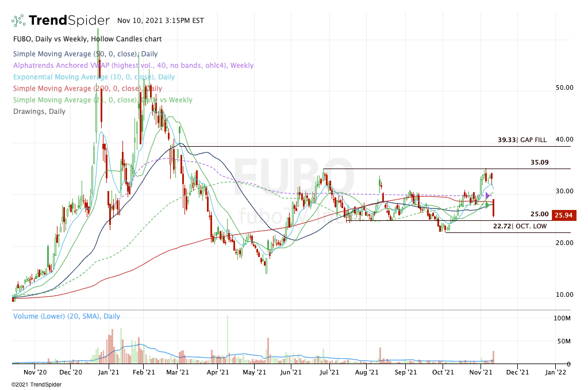The image size is (588, 390).
Task: Click the "Jan '21" date axis label
Action: (109, 372)
